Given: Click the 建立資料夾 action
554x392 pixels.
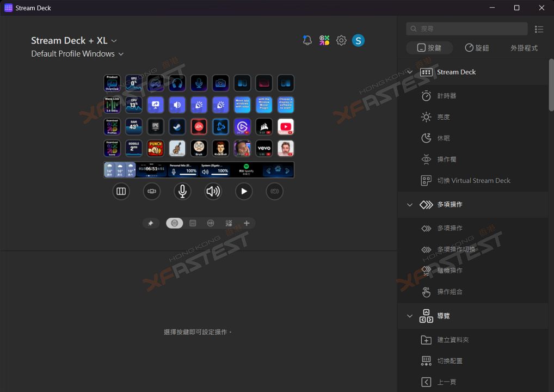Looking at the screenshot, I should tap(453, 340).
